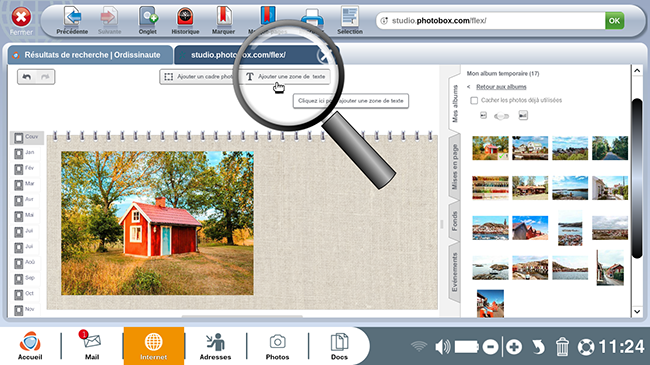The image size is (650, 365).
Task: Select the blue-sided house thumbnail in third row
Action: coord(530,228)
